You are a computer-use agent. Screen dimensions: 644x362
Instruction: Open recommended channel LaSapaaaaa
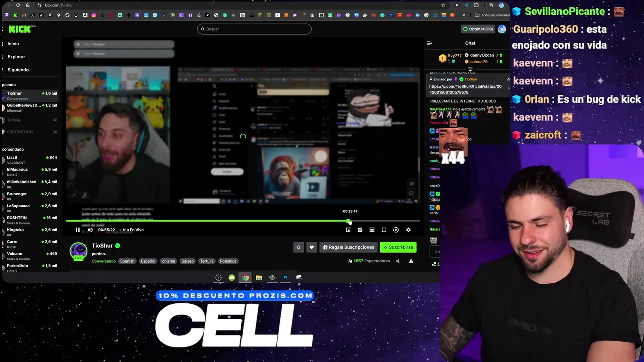30,208
